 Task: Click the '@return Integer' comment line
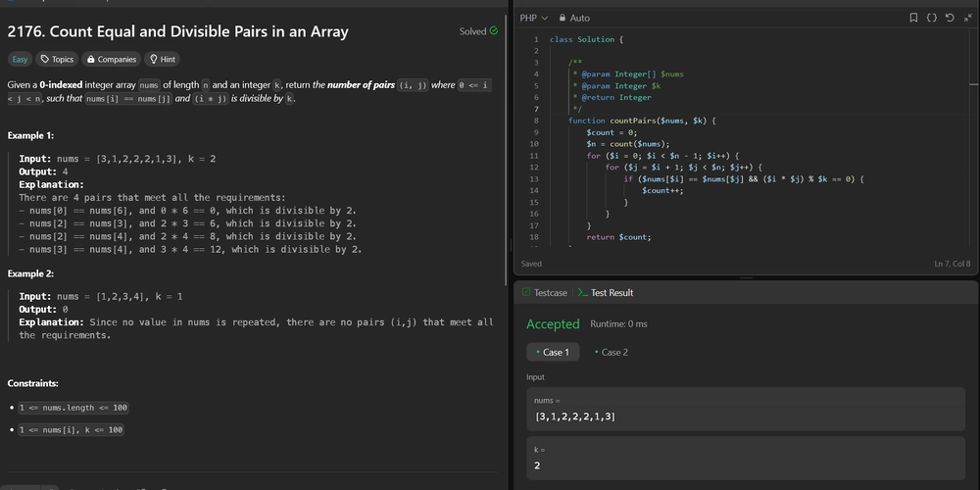coord(612,97)
